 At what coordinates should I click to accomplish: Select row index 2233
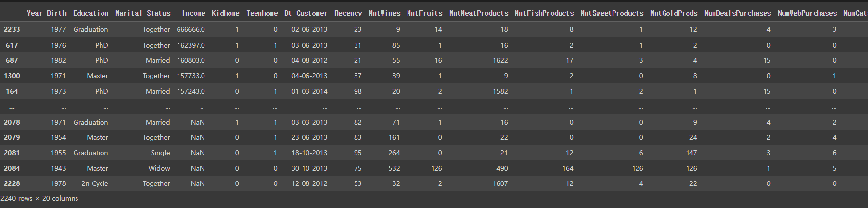click(12, 29)
